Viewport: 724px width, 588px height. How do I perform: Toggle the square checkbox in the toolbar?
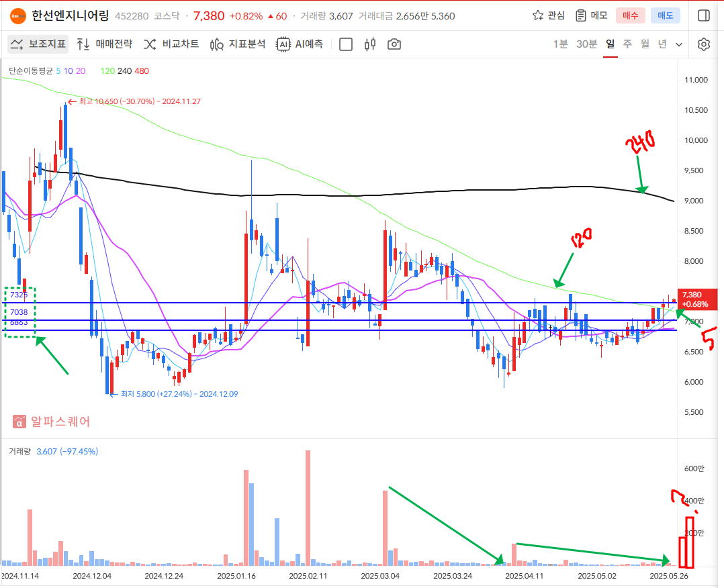pos(346,44)
